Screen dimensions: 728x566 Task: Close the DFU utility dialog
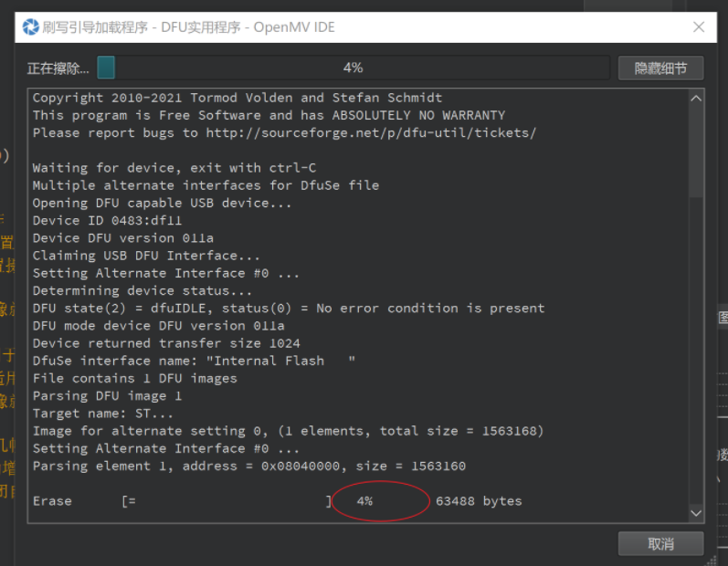point(699,26)
